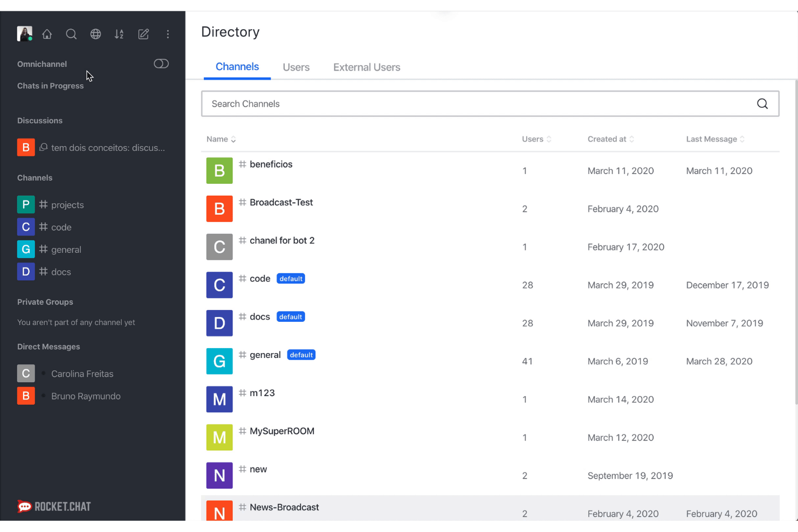The height and width of the screenshot is (532, 798).
Task: Open sidebar kebab more options menu
Action: click(168, 34)
